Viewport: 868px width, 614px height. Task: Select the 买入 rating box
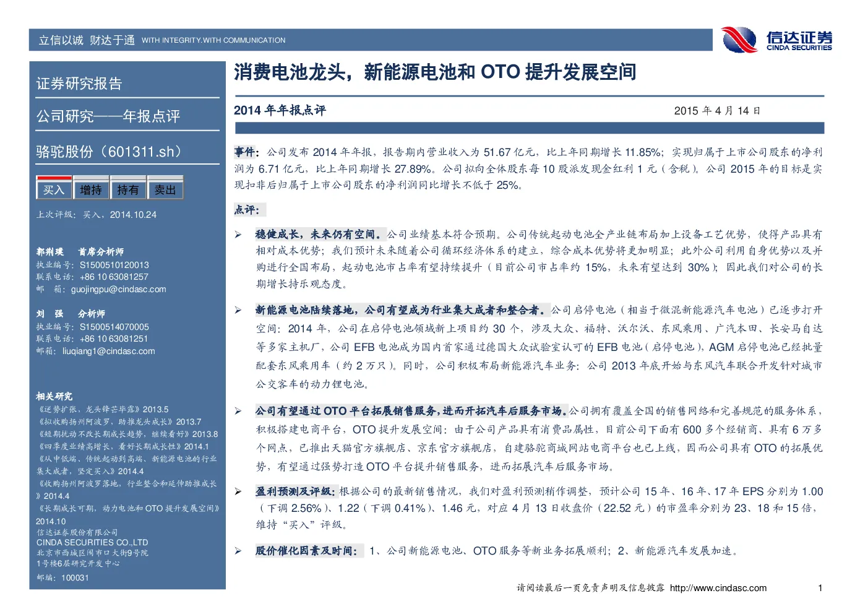54,188
